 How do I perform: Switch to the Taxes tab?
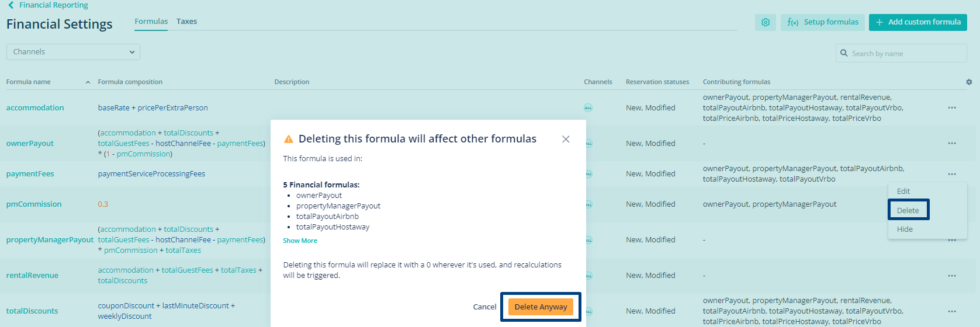point(186,22)
